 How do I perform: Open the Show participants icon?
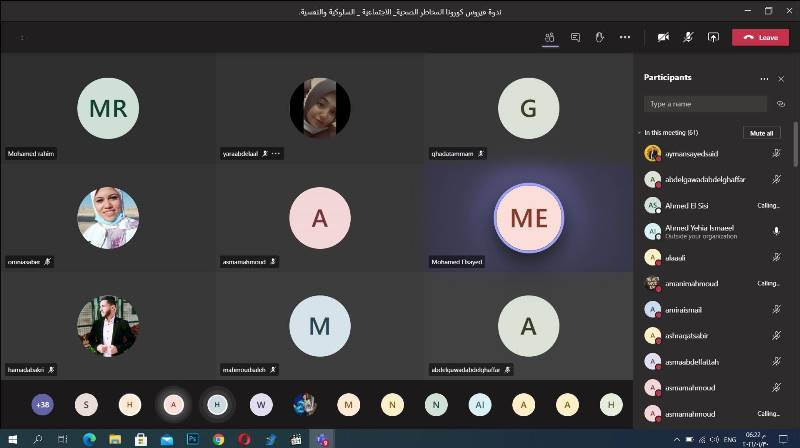pyautogui.click(x=549, y=37)
